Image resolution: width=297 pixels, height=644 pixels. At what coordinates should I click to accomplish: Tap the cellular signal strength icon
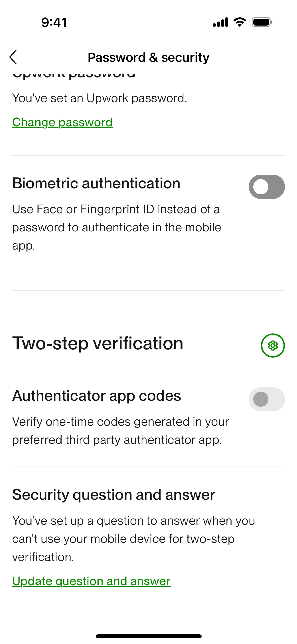(x=220, y=22)
